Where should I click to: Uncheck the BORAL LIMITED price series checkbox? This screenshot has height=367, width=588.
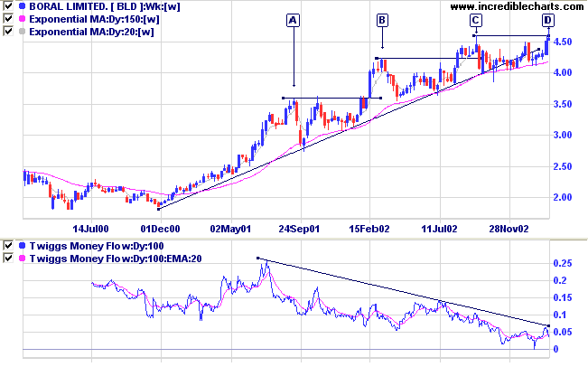tap(8, 5)
